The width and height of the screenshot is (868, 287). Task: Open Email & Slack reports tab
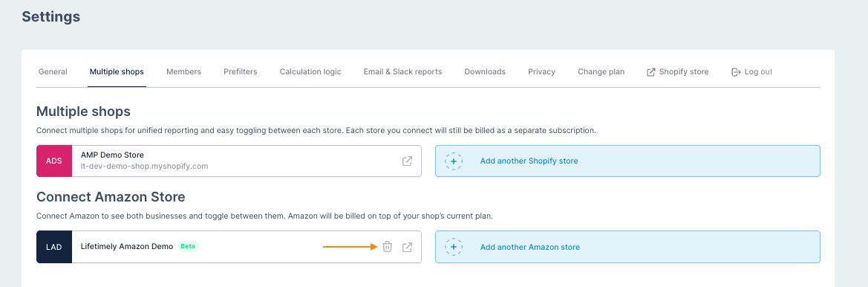[402, 72]
